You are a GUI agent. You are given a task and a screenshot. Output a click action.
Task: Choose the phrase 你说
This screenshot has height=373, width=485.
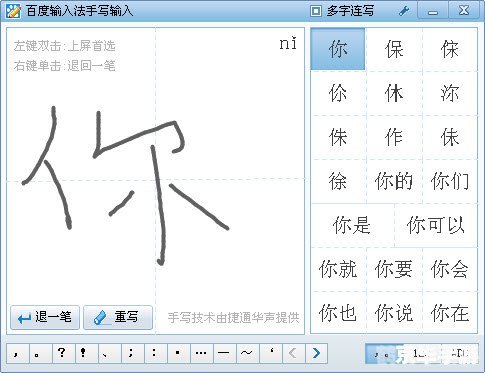coord(394,313)
